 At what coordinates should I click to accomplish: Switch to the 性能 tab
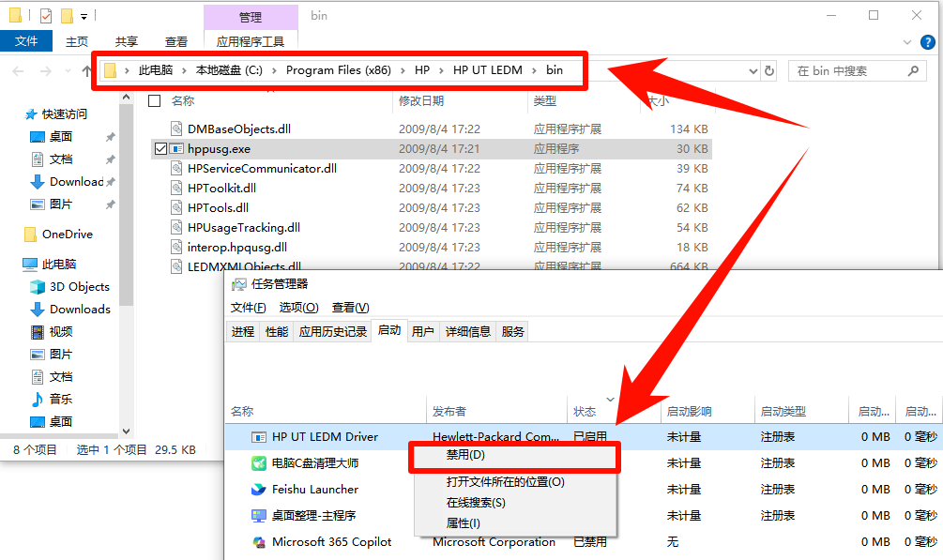click(x=277, y=331)
